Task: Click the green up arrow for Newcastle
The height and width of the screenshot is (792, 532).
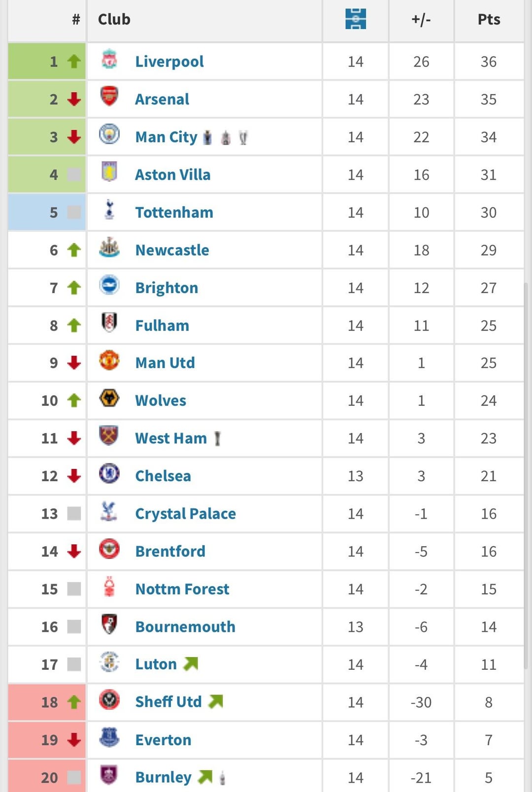Action: pyautogui.click(x=74, y=250)
